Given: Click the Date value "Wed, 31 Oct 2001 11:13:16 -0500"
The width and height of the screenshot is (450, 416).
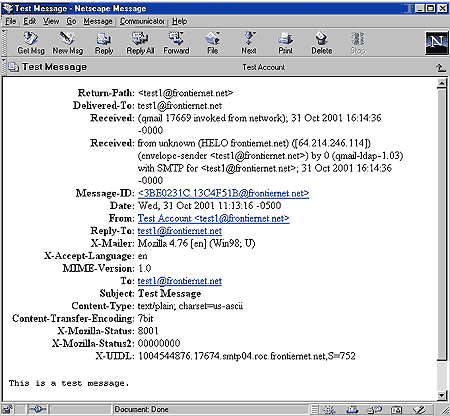Looking at the screenshot, I should [x=209, y=206].
